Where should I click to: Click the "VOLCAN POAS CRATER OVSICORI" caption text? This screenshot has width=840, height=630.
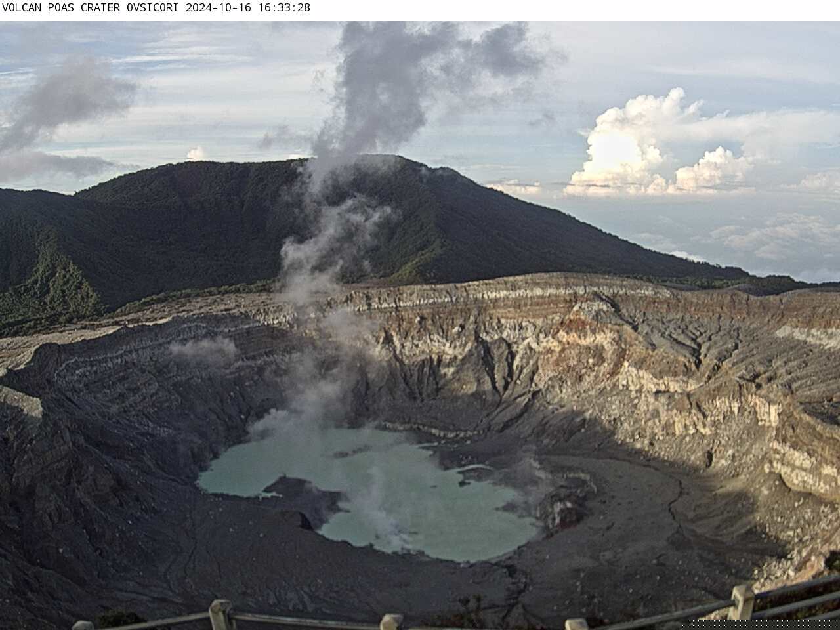pos(91,8)
